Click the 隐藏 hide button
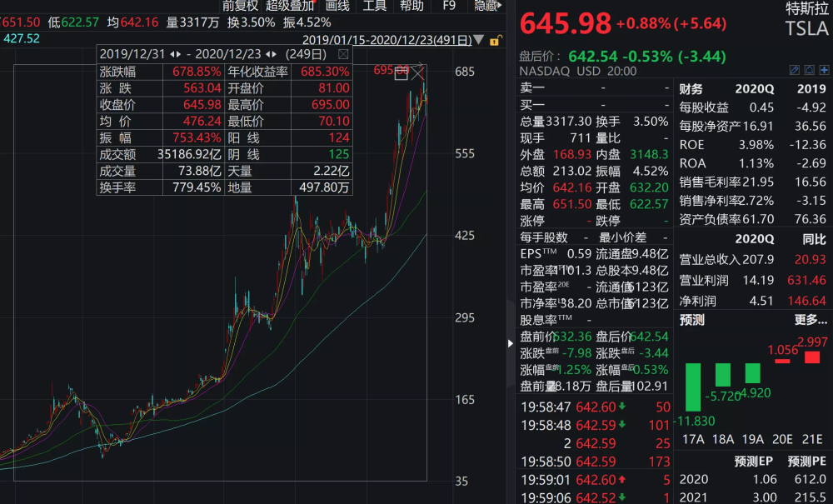Viewport: 833px width, 504px height. [x=487, y=6]
